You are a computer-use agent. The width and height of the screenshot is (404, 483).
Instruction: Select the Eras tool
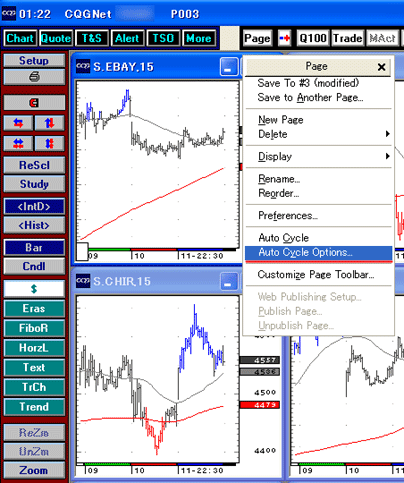pyautogui.click(x=34, y=308)
